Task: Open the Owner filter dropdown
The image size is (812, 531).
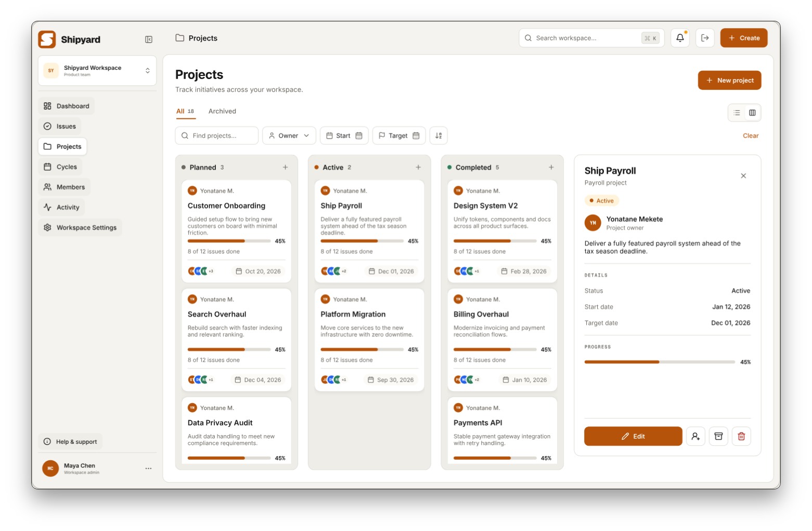Action: 289,136
